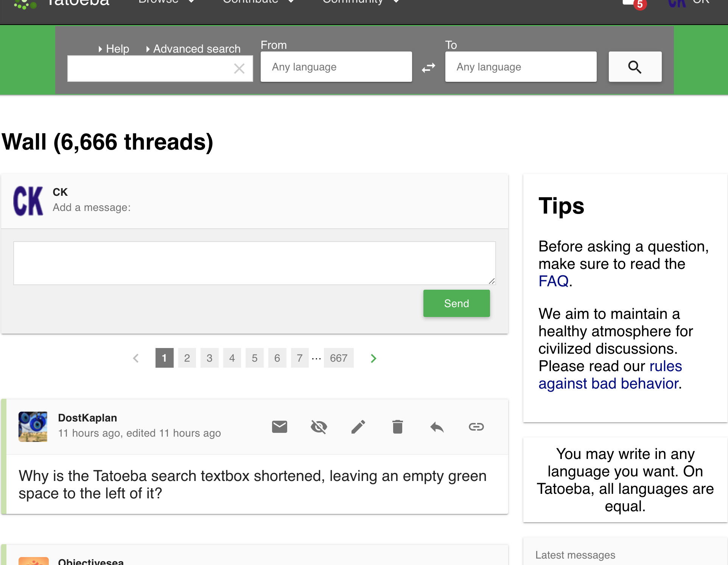The width and height of the screenshot is (728, 565).
Task: Hide DostKaplan's message with the eye icon
Action: [x=319, y=427]
